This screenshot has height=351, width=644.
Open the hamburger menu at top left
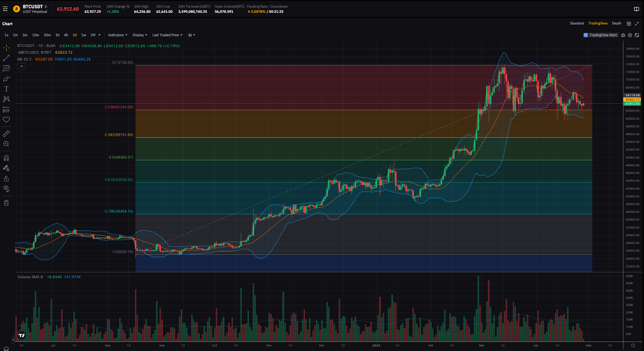[5, 9]
